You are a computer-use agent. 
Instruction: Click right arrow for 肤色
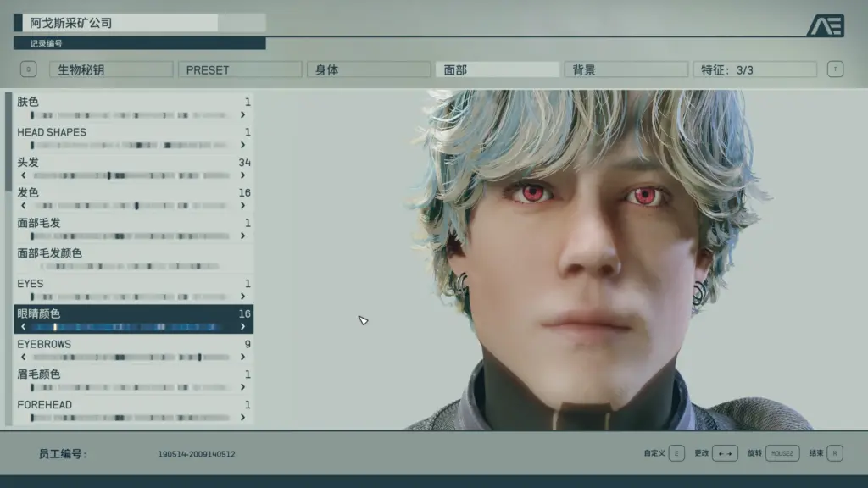pyautogui.click(x=242, y=115)
